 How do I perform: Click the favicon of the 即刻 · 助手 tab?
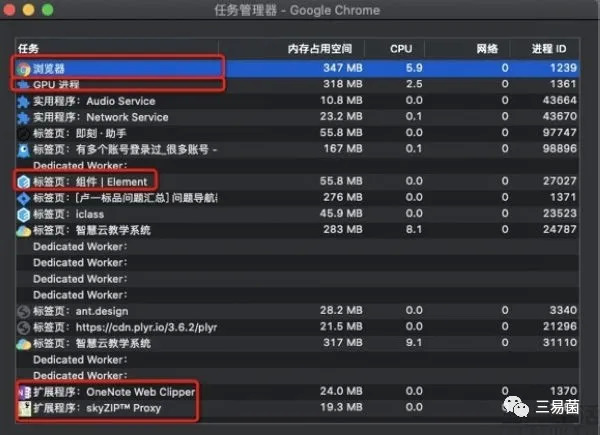[x=24, y=134]
